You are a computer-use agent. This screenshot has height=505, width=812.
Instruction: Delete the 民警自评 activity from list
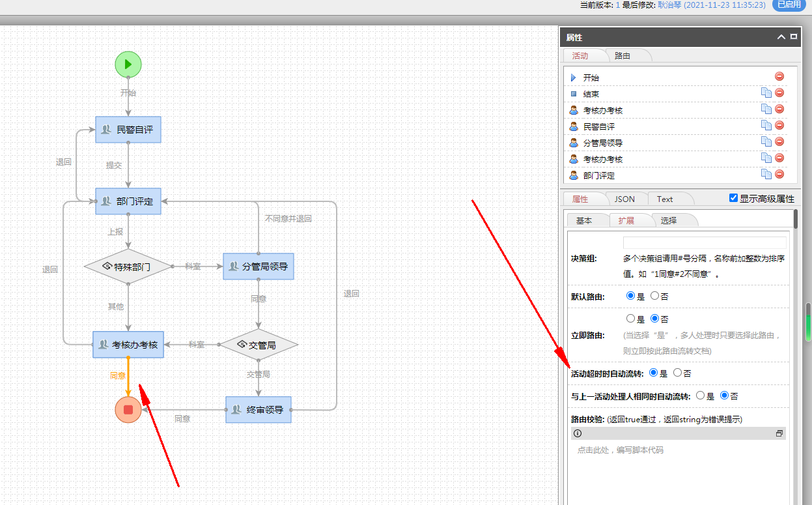tap(779, 125)
